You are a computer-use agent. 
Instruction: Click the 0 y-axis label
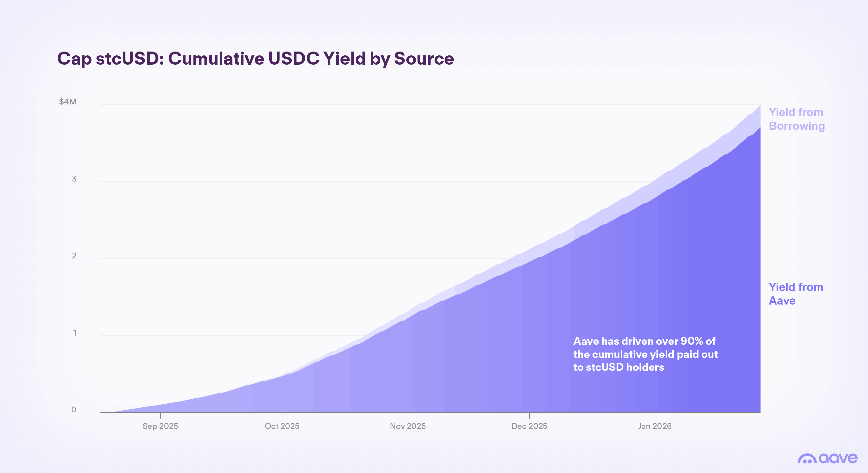tap(74, 410)
